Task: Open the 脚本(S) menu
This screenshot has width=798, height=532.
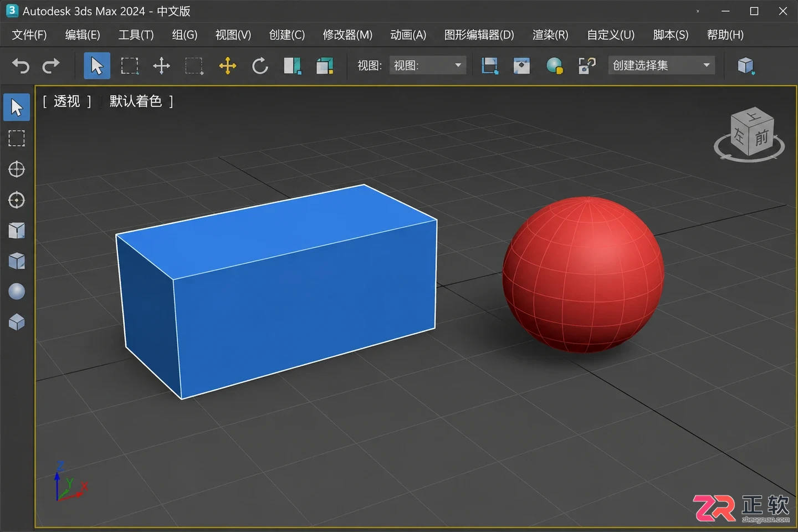Action: coord(671,35)
